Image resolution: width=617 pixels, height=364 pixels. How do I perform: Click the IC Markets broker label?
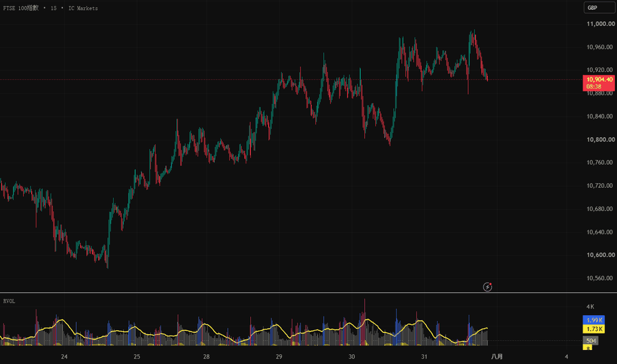pos(83,8)
